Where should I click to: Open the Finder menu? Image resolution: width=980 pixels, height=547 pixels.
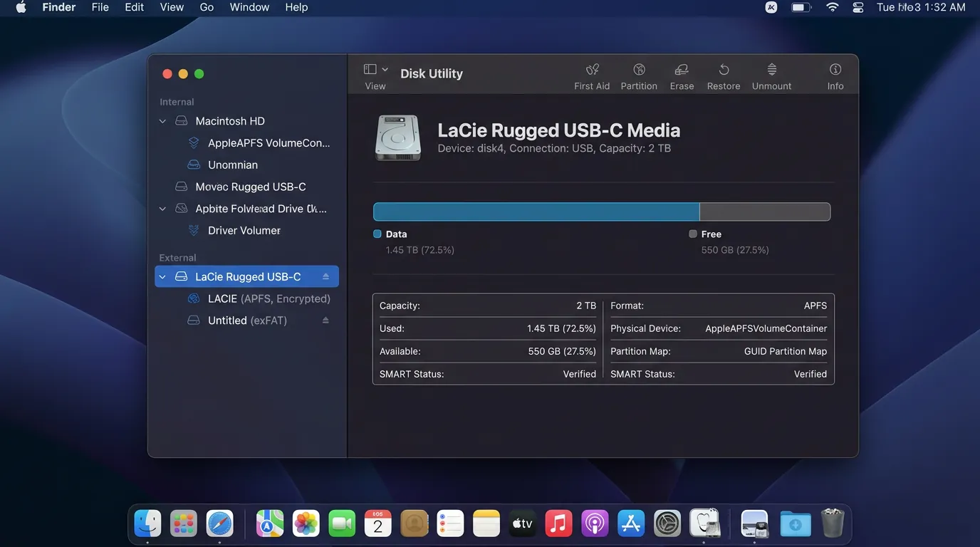pyautogui.click(x=59, y=7)
